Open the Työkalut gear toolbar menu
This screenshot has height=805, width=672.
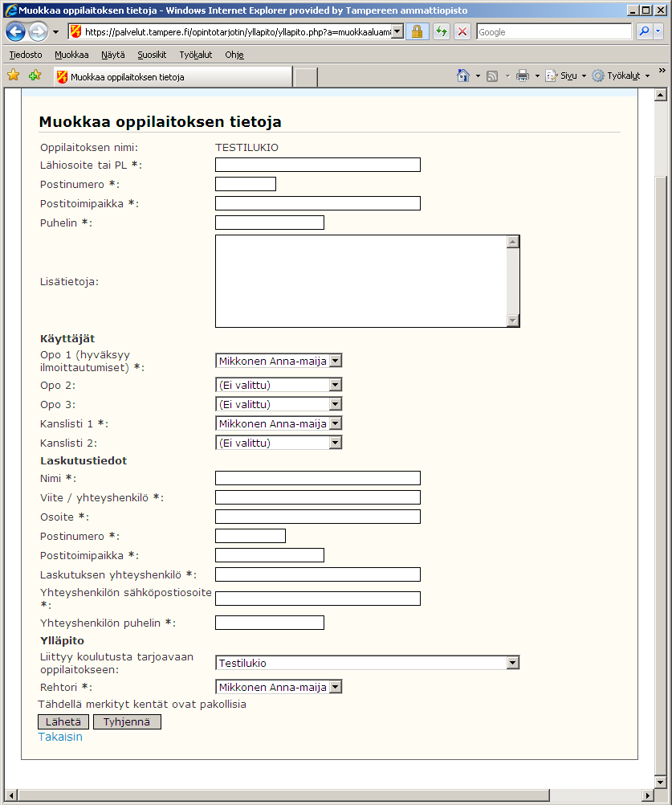click(621, 76)
